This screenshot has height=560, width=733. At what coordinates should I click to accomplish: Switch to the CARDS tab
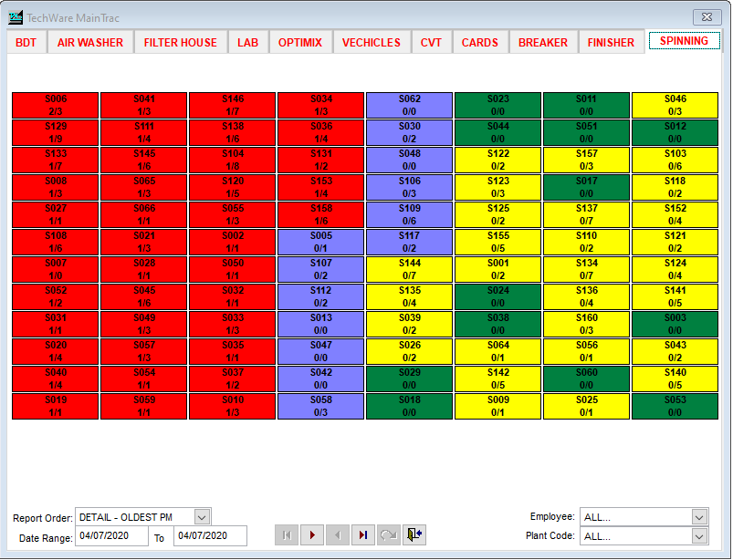pyautogui.click(x=480, y=41)
